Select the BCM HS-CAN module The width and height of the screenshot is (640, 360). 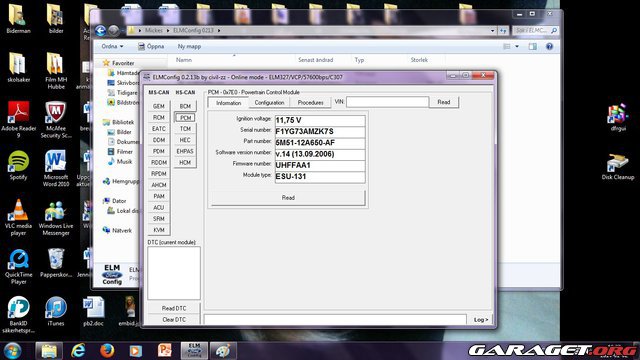point(185,106)
